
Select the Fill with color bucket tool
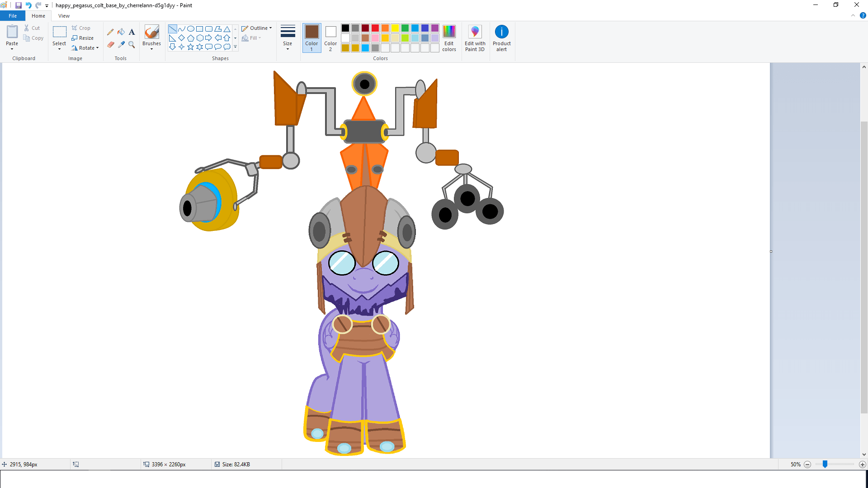click(x=121, y=32)
